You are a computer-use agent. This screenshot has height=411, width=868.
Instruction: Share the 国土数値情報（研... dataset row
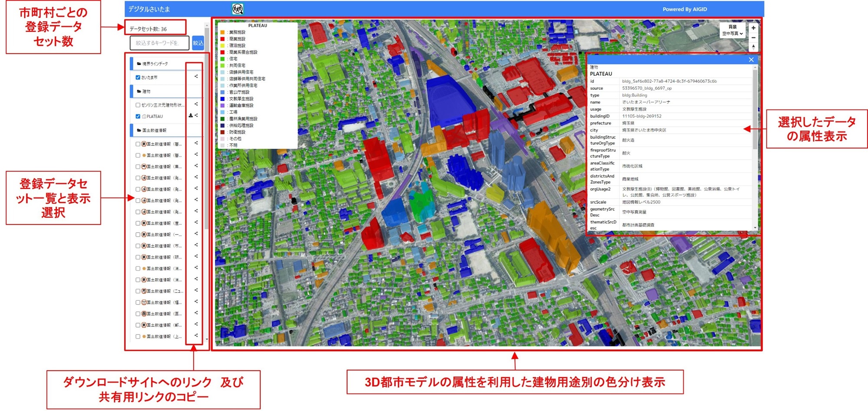(x=196, y=256)
